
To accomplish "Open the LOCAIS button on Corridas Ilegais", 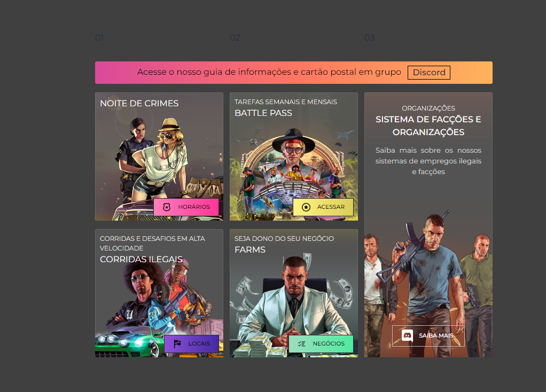I will 191,343.
